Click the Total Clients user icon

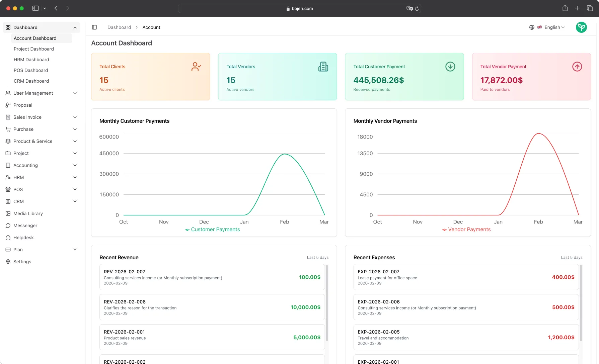coord(196,67)
